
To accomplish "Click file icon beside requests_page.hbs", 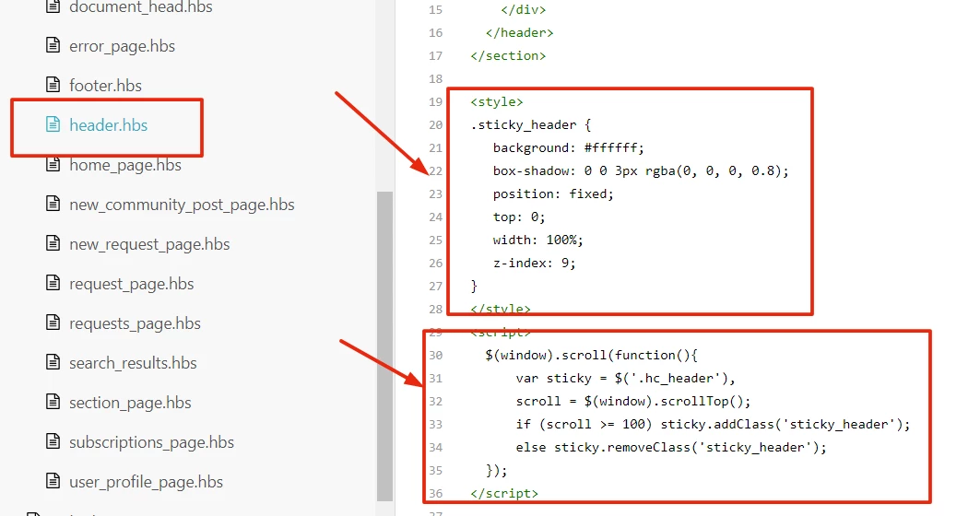I will (x=53, y=322).
